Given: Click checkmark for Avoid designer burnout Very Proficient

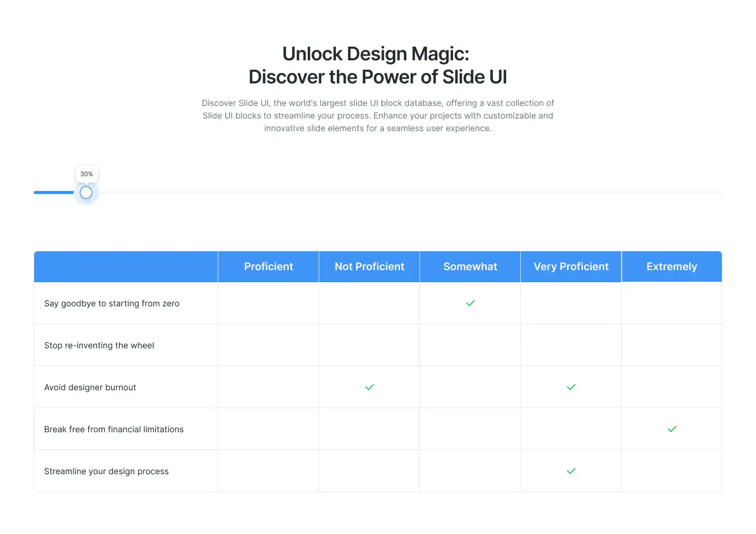Looking at the screenshot, I should pyautogui.click(x=571, y=387).
